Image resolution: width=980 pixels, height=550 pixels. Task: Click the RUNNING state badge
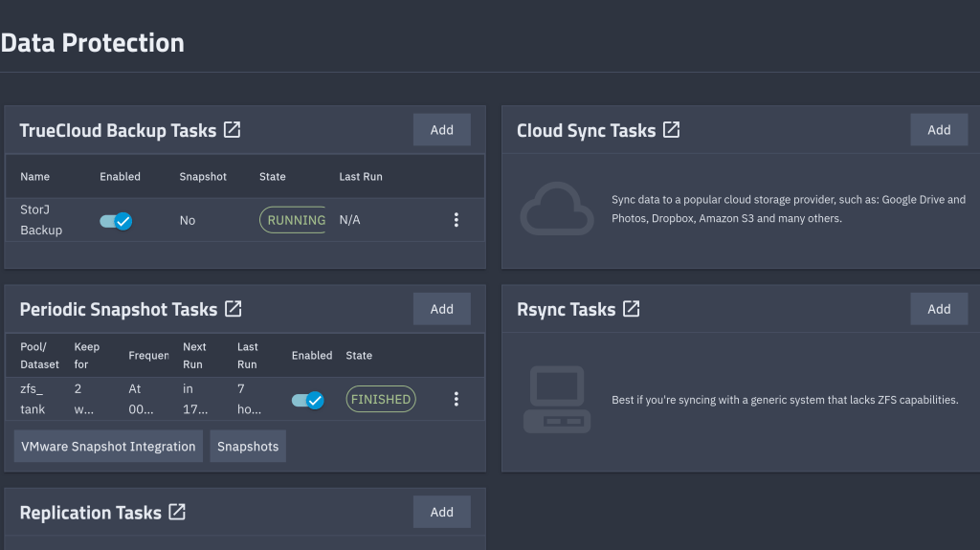pyautogui.click(x=294, y=220)
